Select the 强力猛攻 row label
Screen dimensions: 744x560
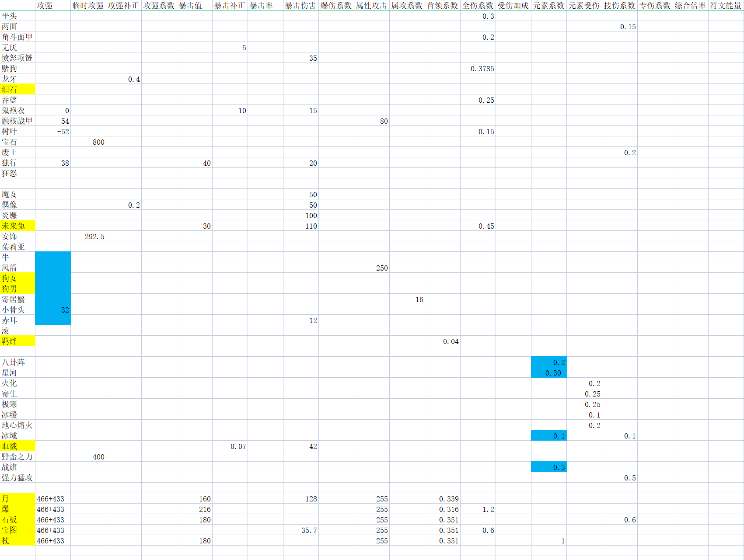(x=17, y=477)
